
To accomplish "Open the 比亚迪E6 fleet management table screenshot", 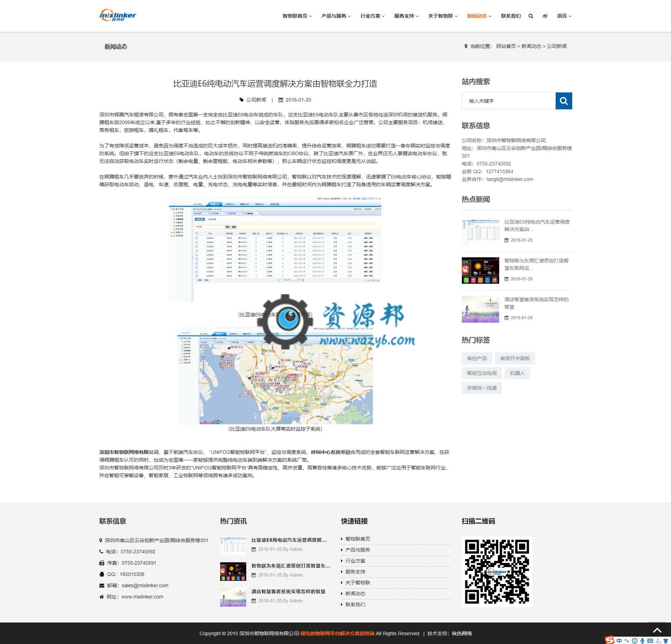I will click(x=275, y=249).
